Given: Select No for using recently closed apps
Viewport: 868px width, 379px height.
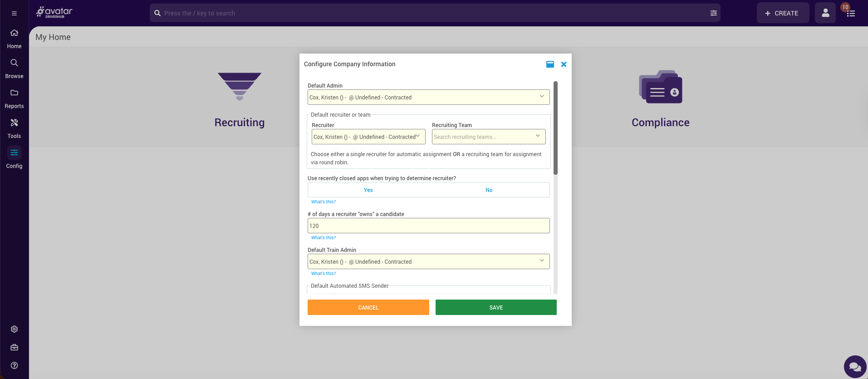Looking at the screenshot, I should [x=489, y=190].
